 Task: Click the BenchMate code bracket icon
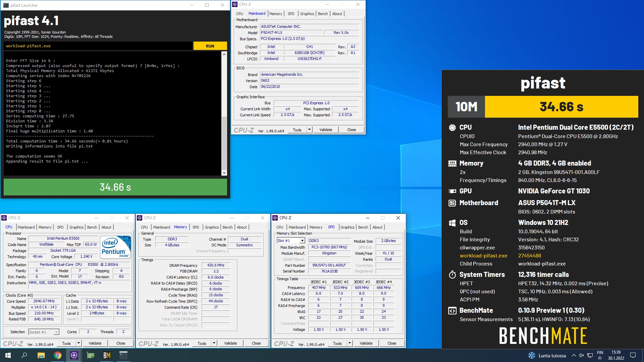click(x=452, y=311)
